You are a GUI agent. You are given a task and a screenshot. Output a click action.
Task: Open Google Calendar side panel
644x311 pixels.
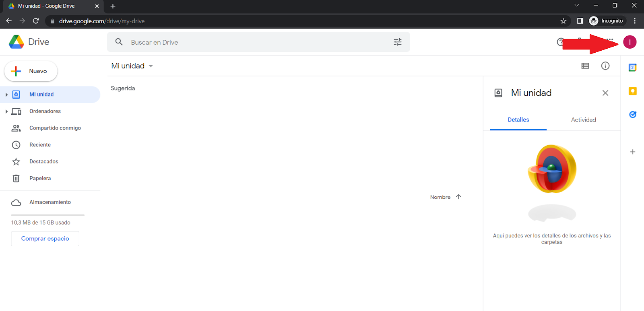pyautogui.click(x=633, y=68)
